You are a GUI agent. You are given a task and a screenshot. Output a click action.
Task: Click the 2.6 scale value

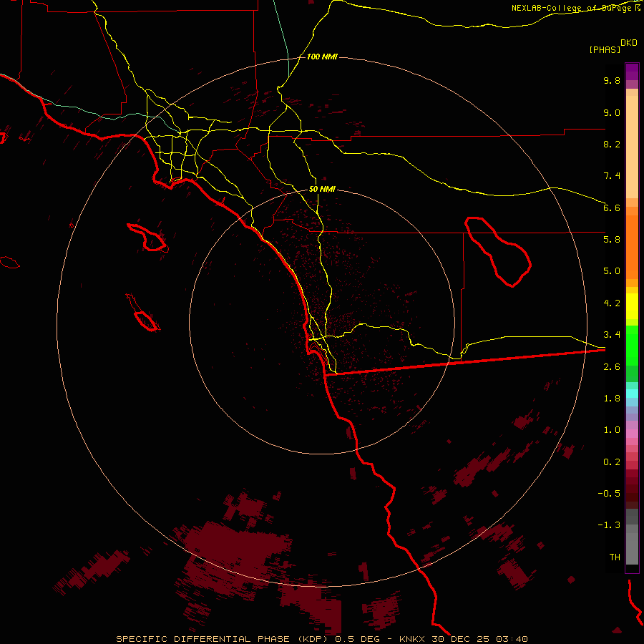[x=612, y=367]
